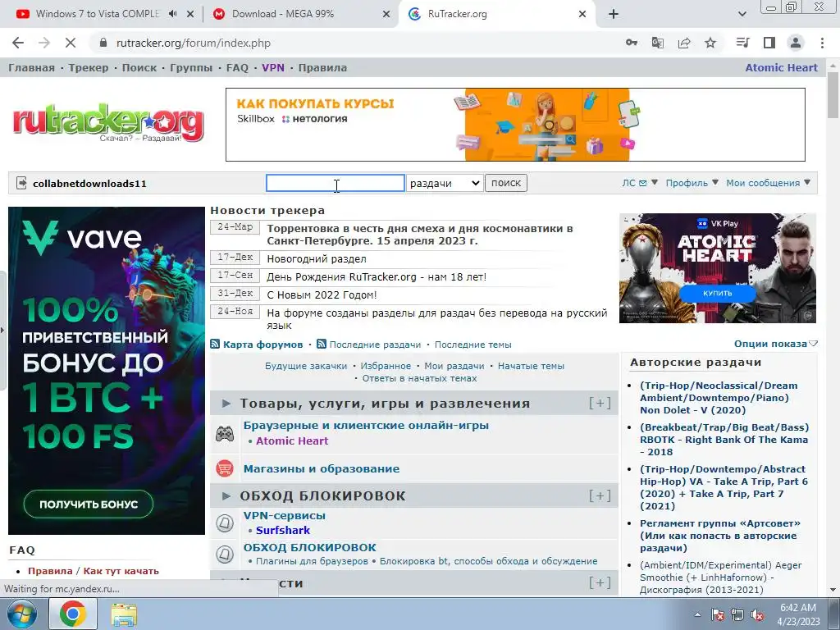Open Поиск in the top menu
This screenshot has width=840, height=630.
point(139,67)
